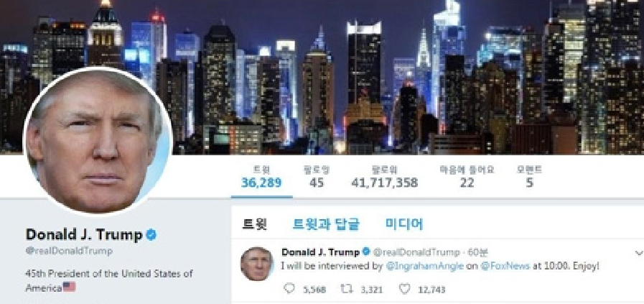Like the tweet with heart icon
Viewport: 644px width, 304px height.
click(x=404, y=289)
